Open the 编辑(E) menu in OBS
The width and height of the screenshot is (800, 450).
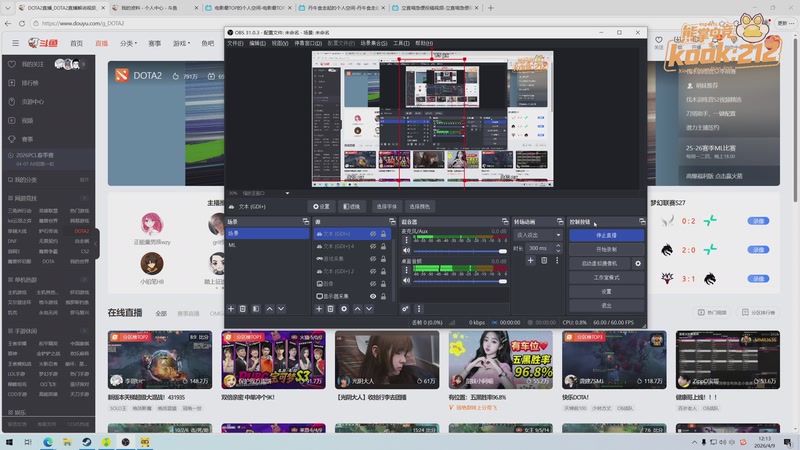point(257,43)
